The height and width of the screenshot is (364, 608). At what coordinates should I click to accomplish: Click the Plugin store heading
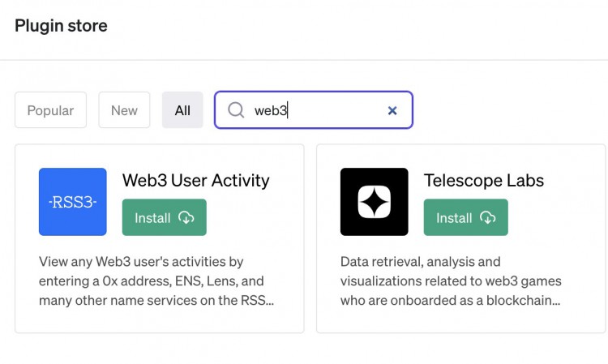pos(61,25)
